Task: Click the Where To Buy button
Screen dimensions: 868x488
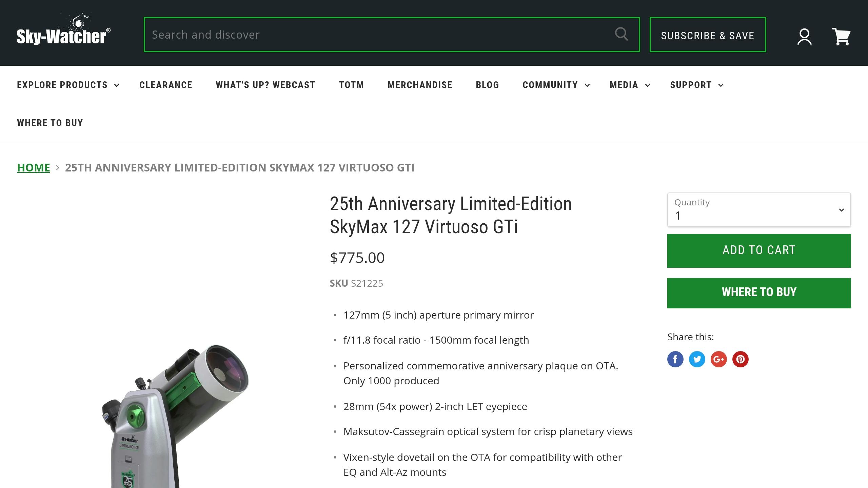Action: [759, 292]
